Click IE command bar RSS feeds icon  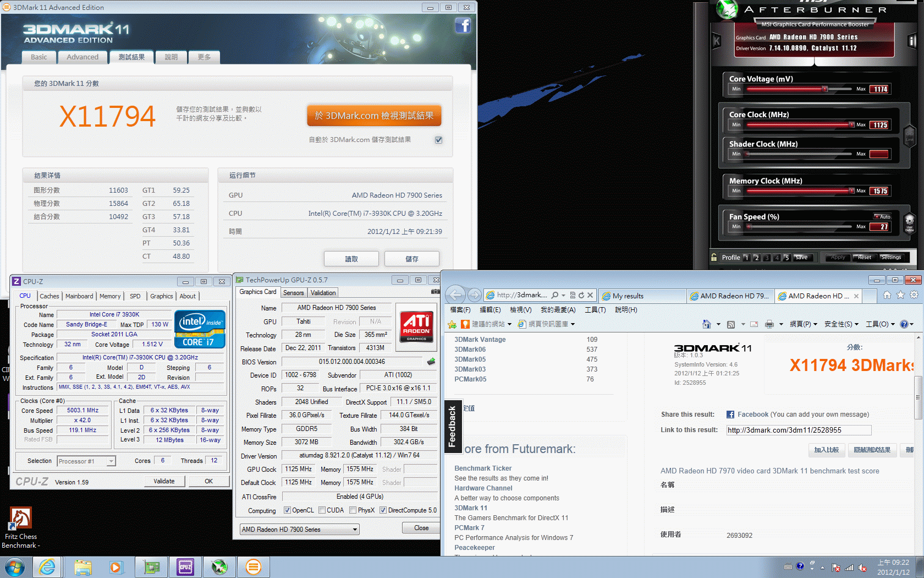tap(731, 324)
